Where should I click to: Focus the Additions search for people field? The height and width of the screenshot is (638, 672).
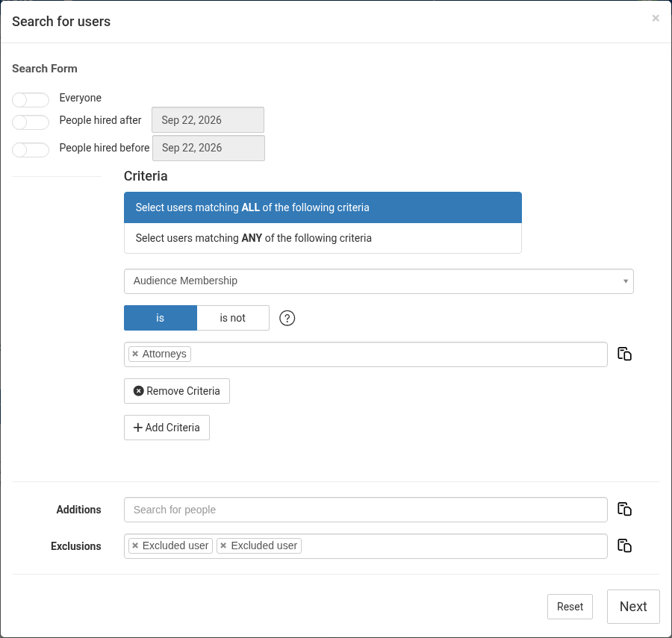(366, 510)
